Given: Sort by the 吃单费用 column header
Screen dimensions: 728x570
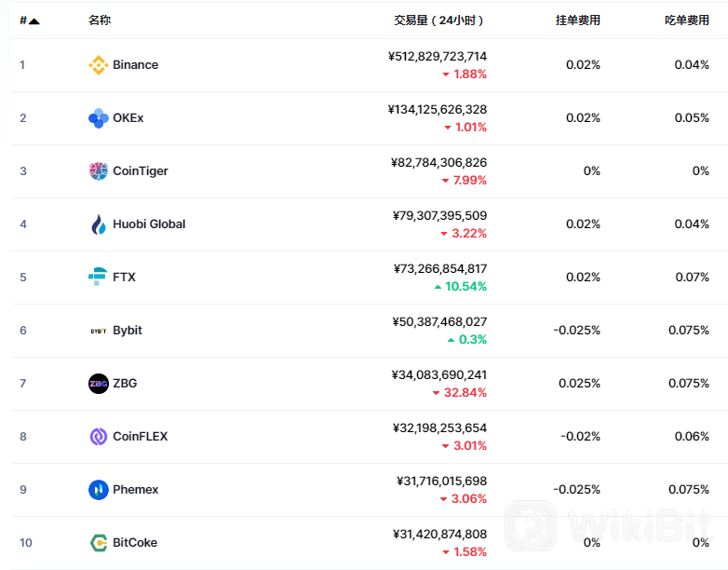Looking at the screenshot, I should tap(687, 20).
